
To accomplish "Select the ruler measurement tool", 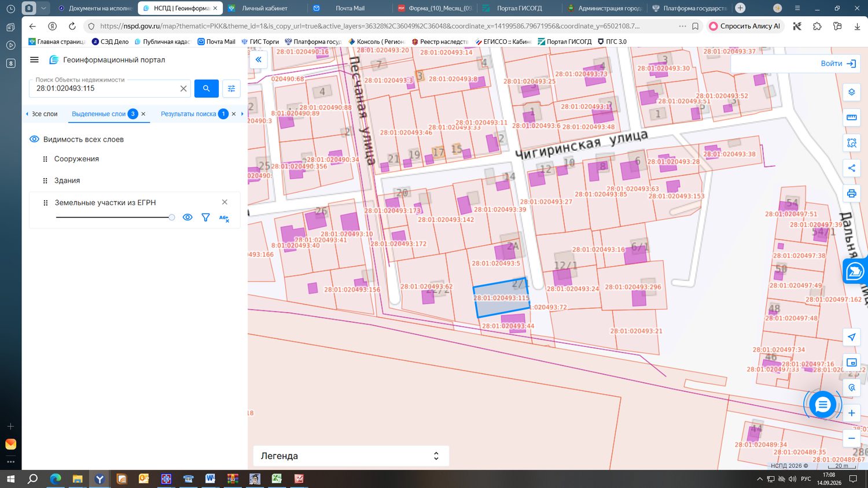I will point(851,117).
